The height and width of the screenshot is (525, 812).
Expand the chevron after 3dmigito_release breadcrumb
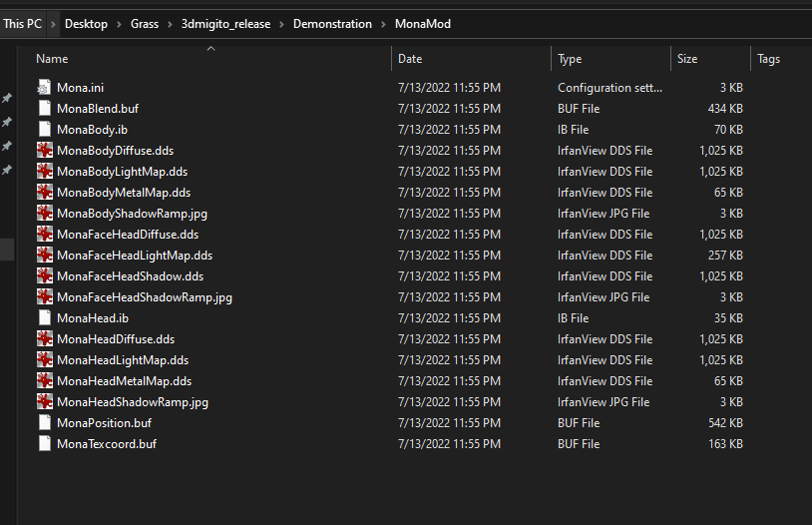coord(281,24)
